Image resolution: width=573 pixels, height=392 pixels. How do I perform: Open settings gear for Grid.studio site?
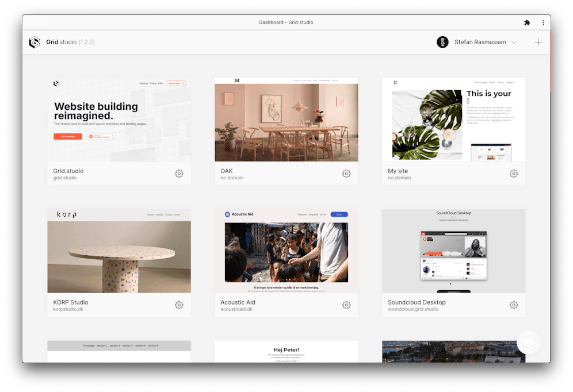tap(179, 174)
